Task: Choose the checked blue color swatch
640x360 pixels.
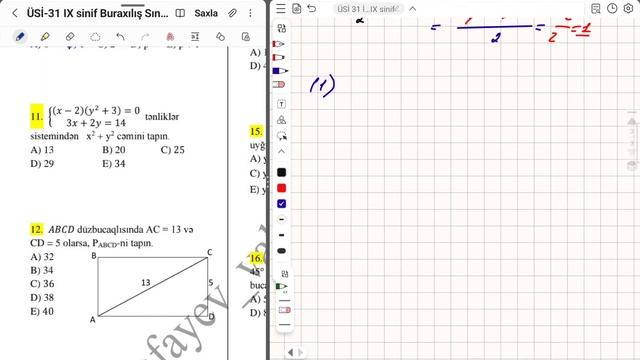Action: click(x=282, y=204)
